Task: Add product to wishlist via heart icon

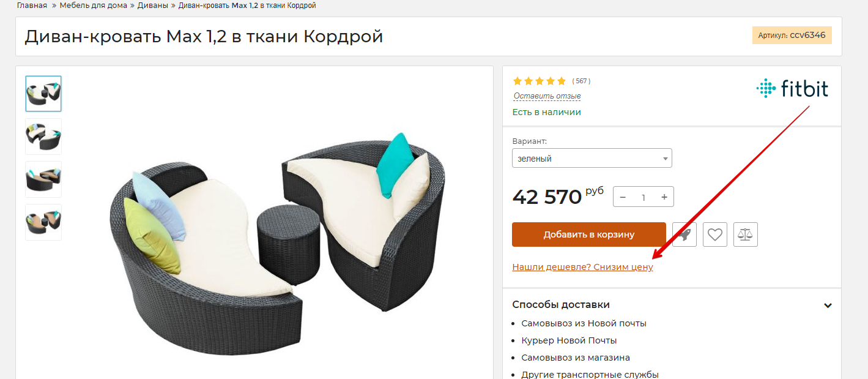Action: (x=715, y=235)
